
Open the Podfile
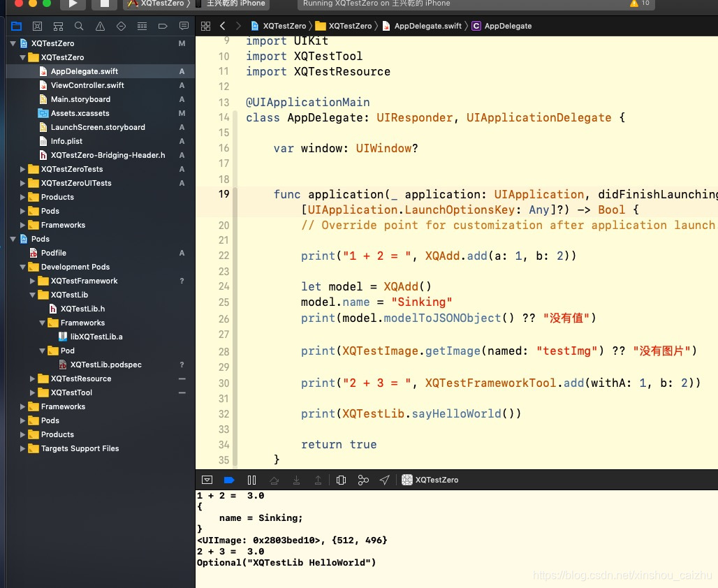pyautogui.click(x=54, y=253)
